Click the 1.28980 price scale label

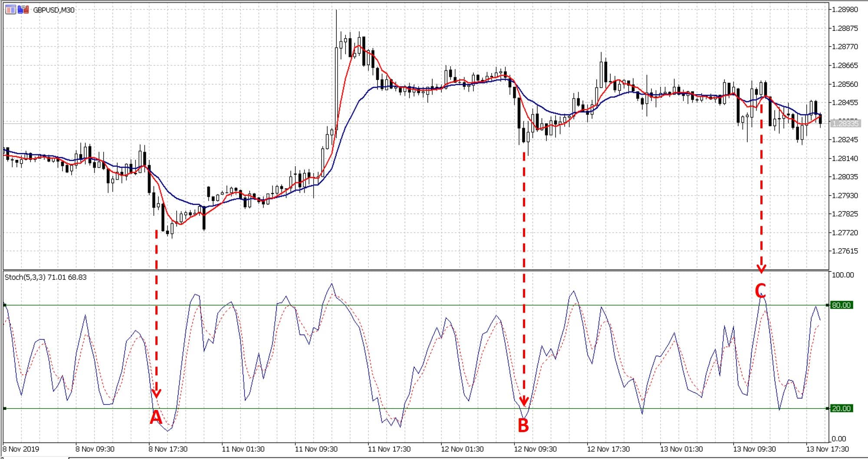[x=845, y=10]
